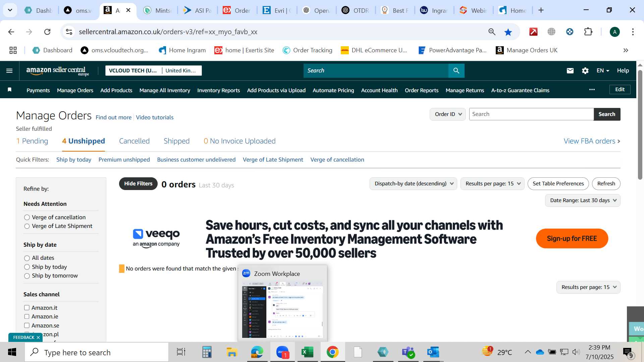This screenshot has height=362, width=644.
Task: Select the All dates radio option
Action: pos(27,258)
